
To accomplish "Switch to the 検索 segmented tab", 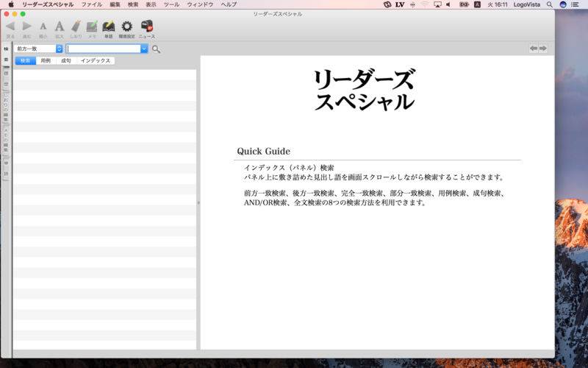I will click(x=25, y=61).
